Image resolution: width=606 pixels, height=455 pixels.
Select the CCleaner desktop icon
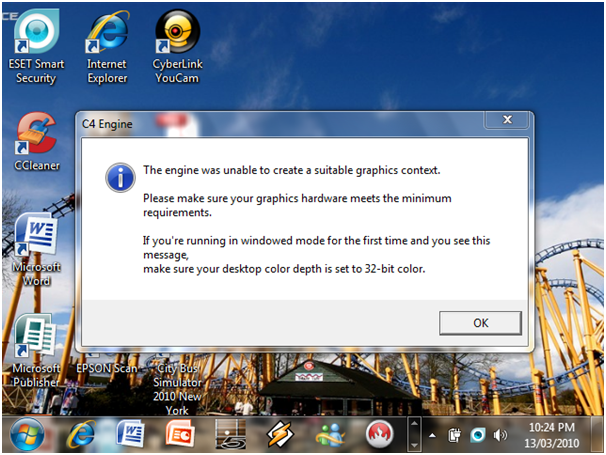click(37, 141)
